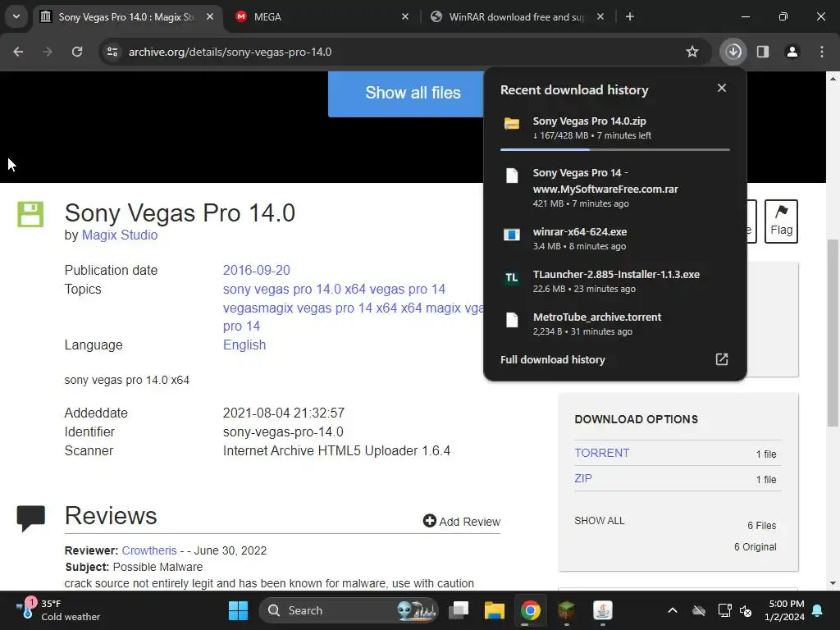Open the Magix Studio uploader link

pyautogui.click(x=120, y=235)
